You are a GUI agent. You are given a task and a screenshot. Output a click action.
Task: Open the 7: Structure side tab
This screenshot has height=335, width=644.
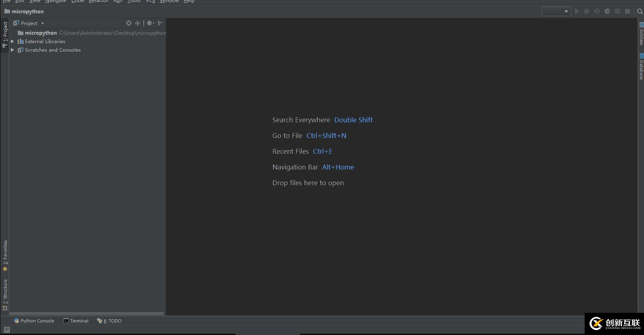(5, 295)
